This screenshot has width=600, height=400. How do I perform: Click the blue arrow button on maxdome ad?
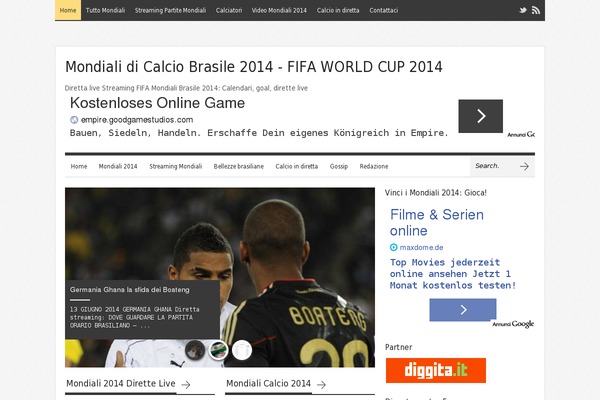coord(463,310)
